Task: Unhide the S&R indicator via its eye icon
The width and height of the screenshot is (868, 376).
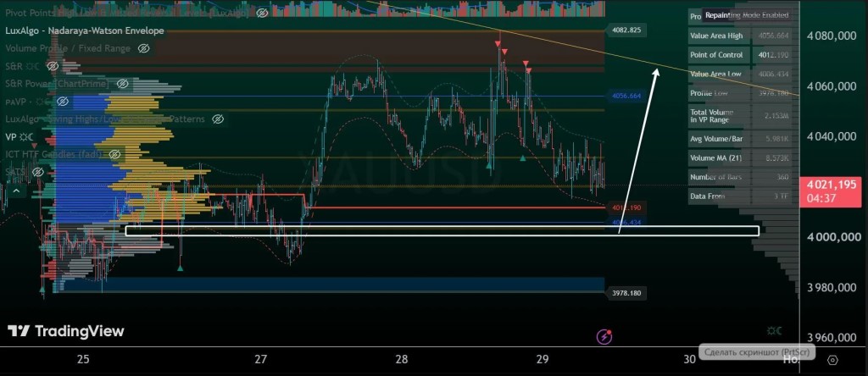Action: pos(53,66)
